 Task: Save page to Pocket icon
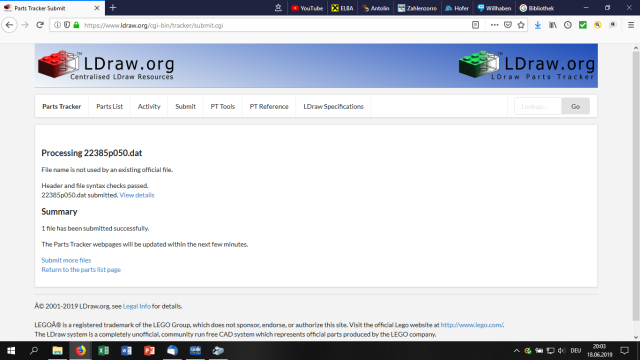coord(508,25)
